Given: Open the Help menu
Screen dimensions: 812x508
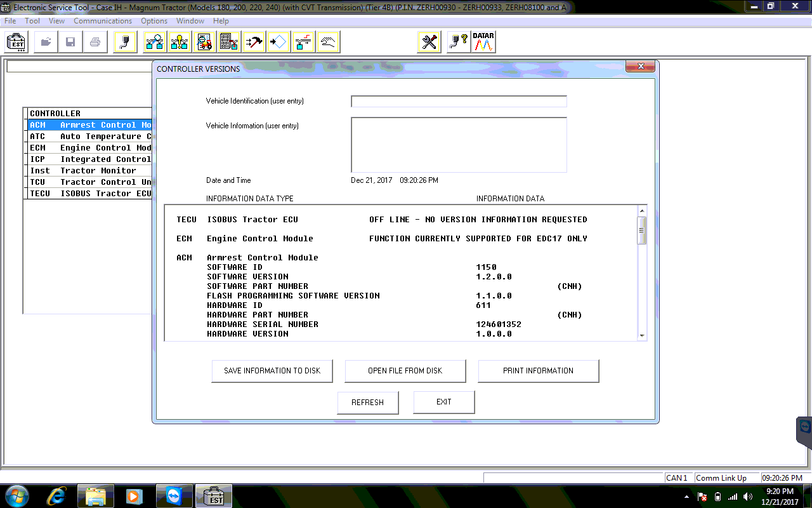Looking at the screenshot, I should 221,21.
